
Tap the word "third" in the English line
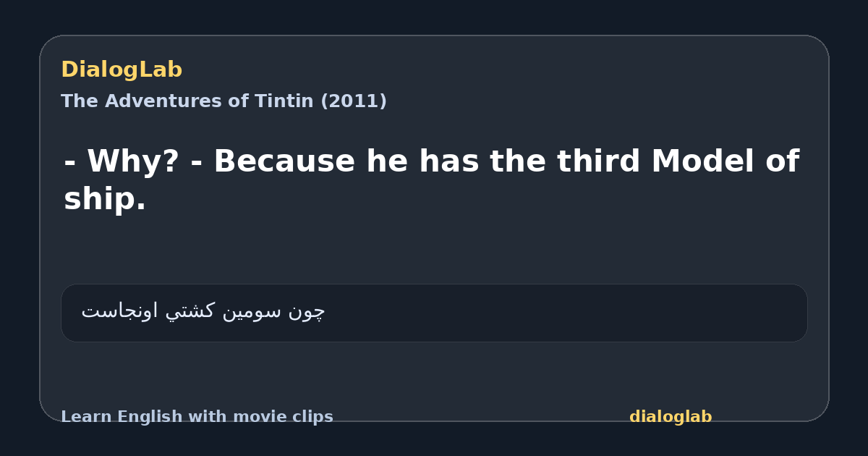tap(598, 161)
